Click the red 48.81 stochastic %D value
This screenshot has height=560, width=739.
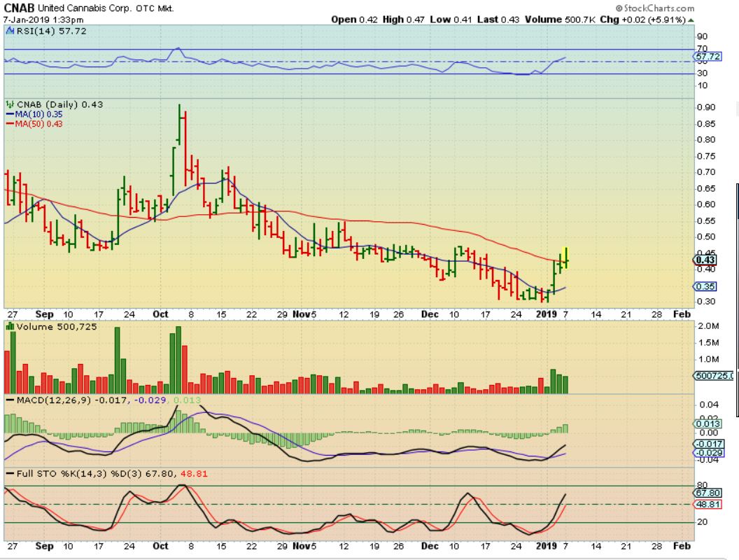point(194,474)
